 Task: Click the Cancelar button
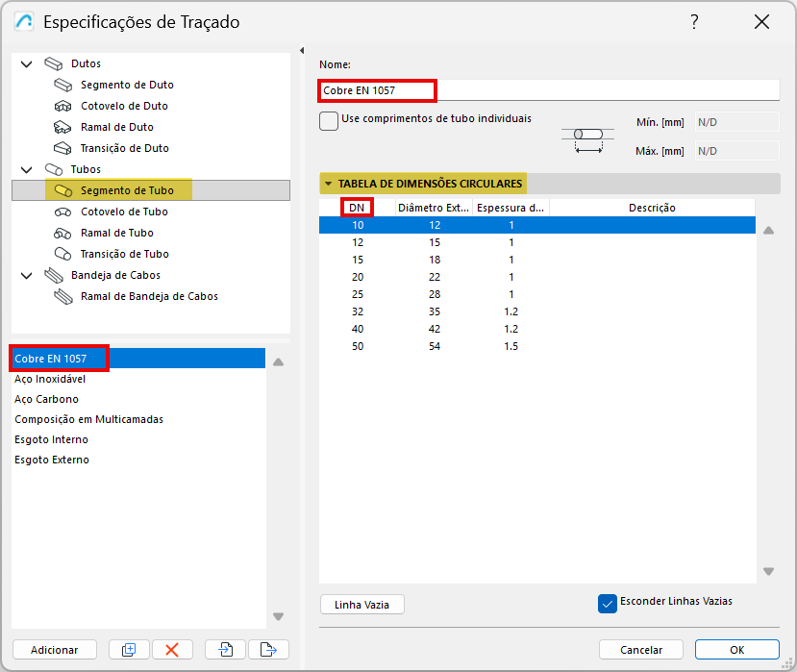pyautogui.click(x=641, y=650)
